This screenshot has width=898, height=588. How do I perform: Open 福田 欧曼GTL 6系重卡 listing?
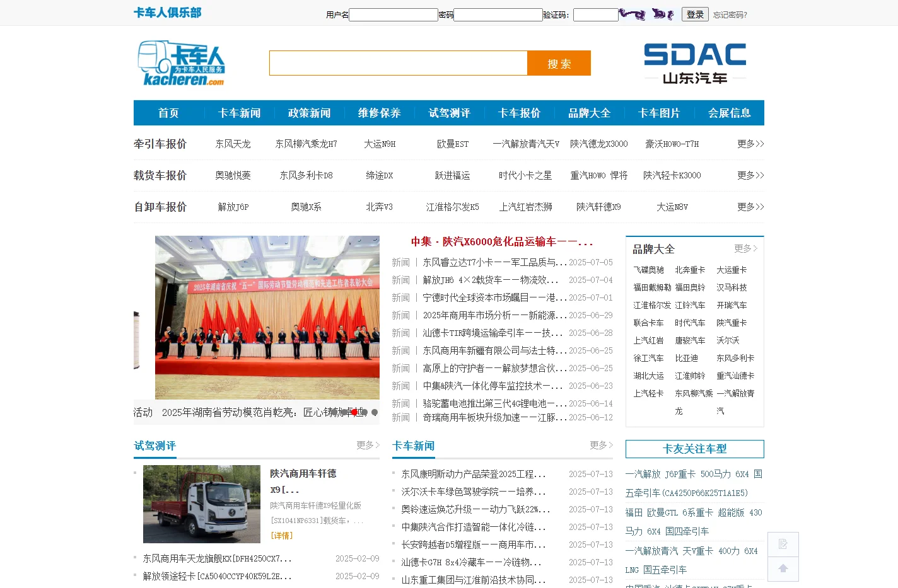[694, 522]
